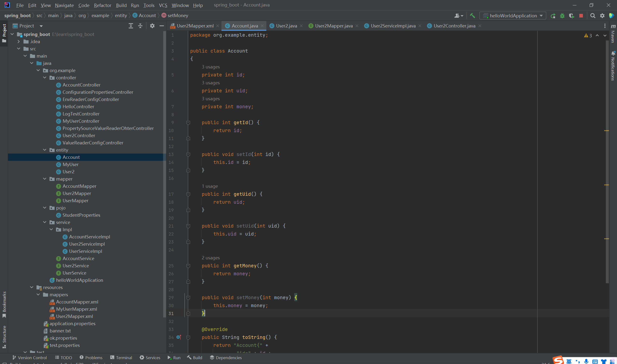The height and width of the screenshot is (364, 617).
Task: Open Search Everywhere magnifier icon
Action: pos(593,16)
